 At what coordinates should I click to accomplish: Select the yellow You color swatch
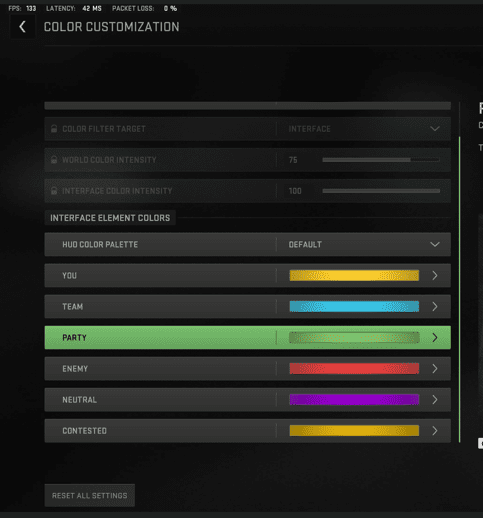tap(354, 276)
